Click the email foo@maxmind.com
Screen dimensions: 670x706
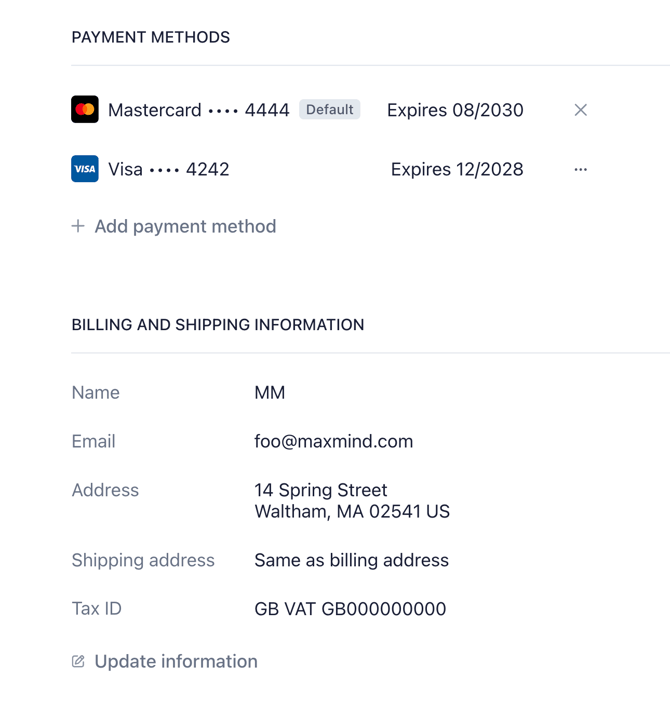pos(333,441)
